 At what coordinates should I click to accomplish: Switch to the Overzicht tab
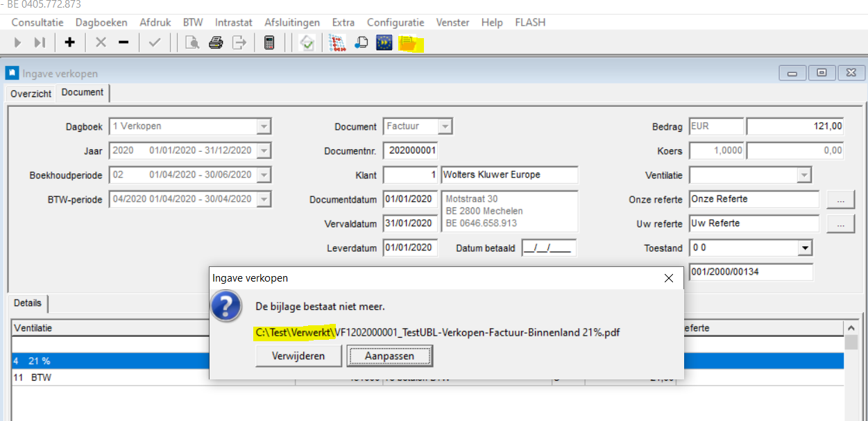pos(31,94)
